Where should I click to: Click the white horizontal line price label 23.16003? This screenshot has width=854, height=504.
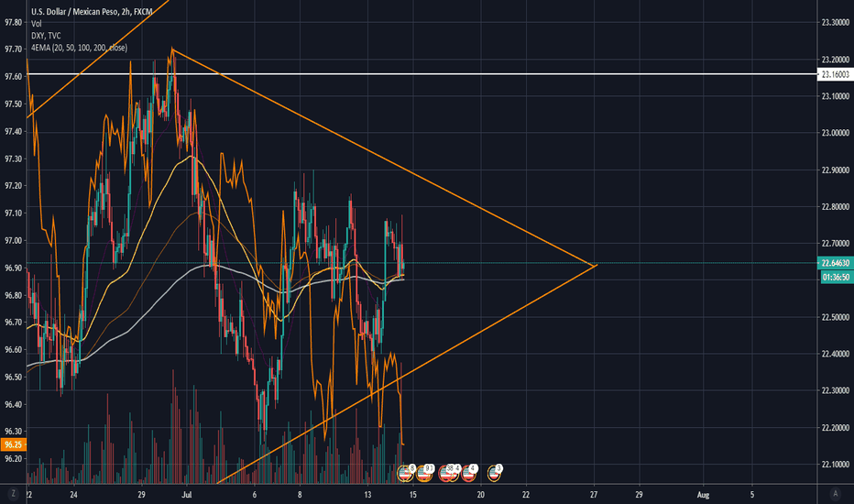tap(836, 74)
